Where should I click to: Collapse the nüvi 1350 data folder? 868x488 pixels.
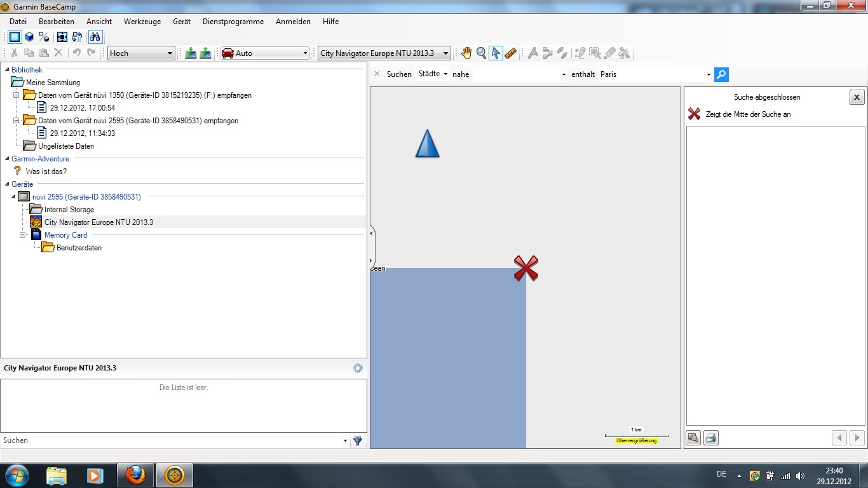point(17,95)
